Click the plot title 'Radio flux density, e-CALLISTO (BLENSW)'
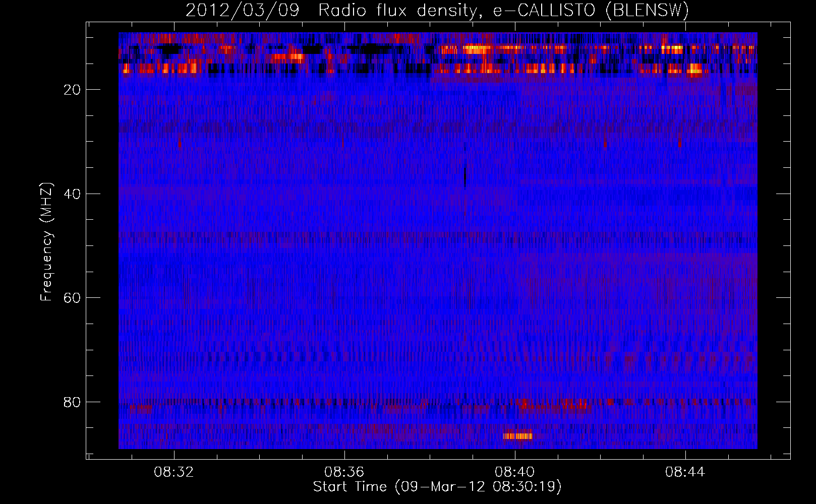 504,10
